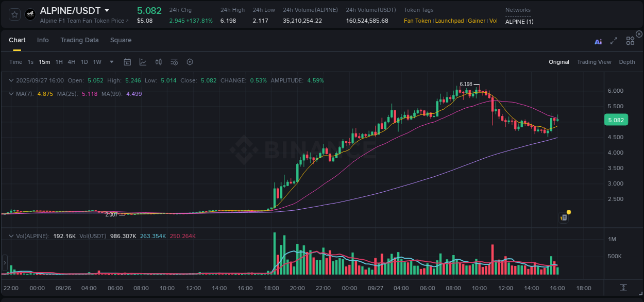
Task: Open the calendar date-range picker
Action: [x=127, y=61]
